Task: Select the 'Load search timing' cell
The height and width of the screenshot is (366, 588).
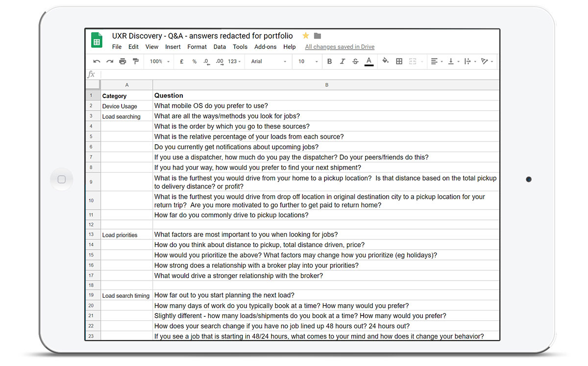Action: pos(127,296)
